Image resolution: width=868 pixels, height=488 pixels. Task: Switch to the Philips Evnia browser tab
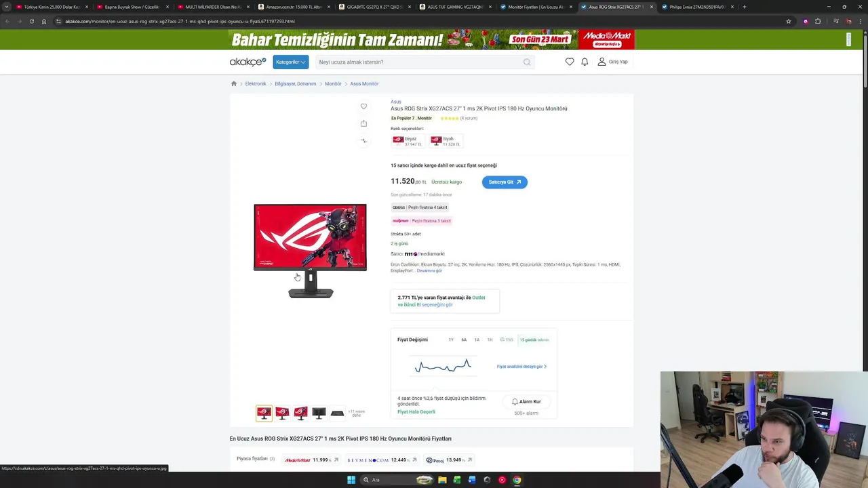[698, 7]
